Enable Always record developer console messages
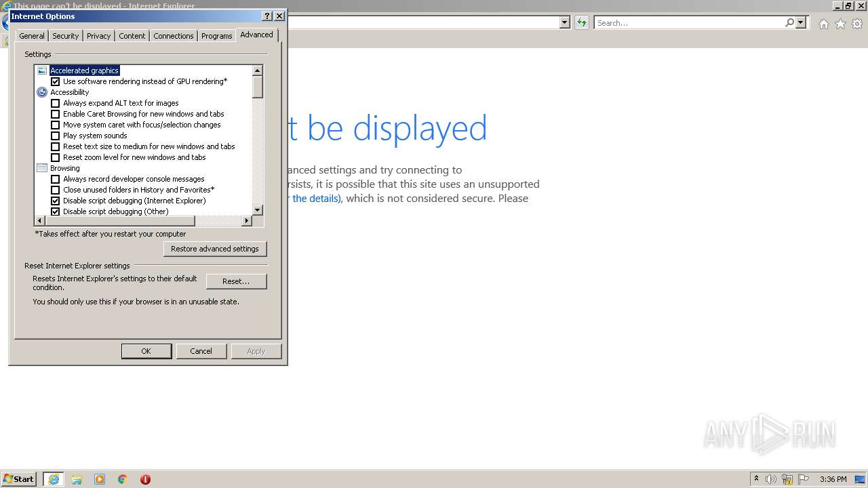Viewport: 868px width, 488px height. (56, 179)
